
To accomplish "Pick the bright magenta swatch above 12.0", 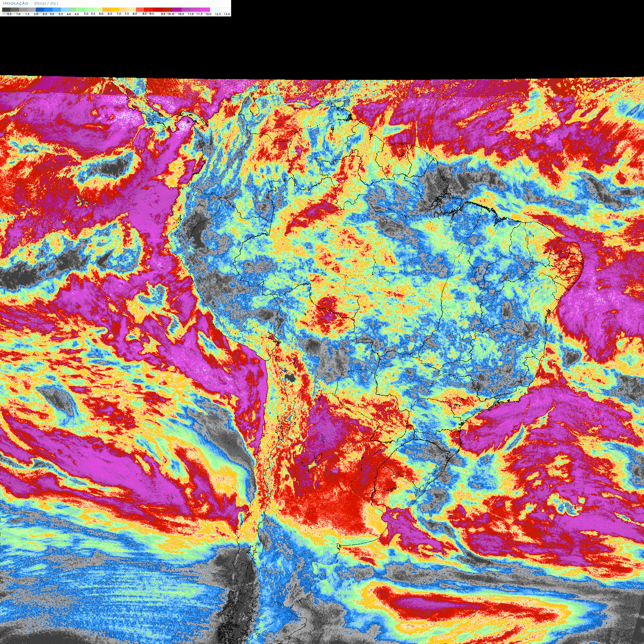I will (x=205, y=10).
